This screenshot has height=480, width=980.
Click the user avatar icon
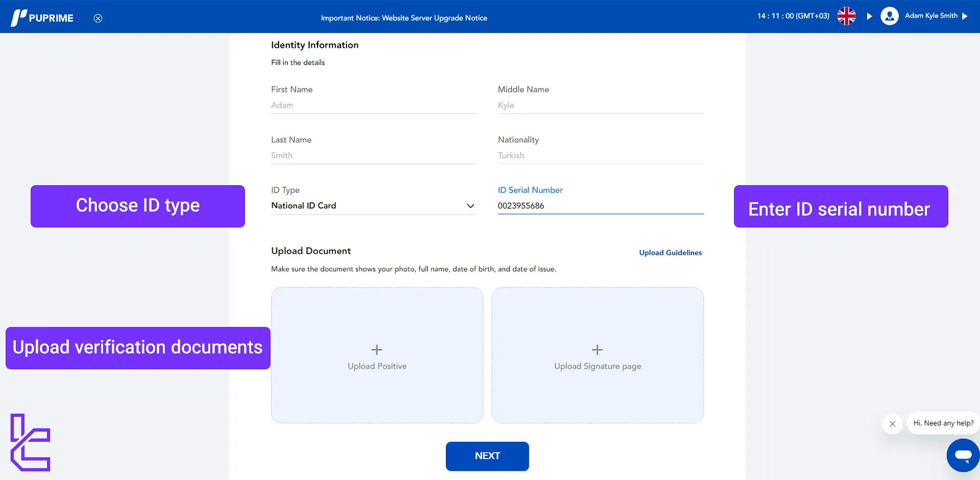(889, 16)
